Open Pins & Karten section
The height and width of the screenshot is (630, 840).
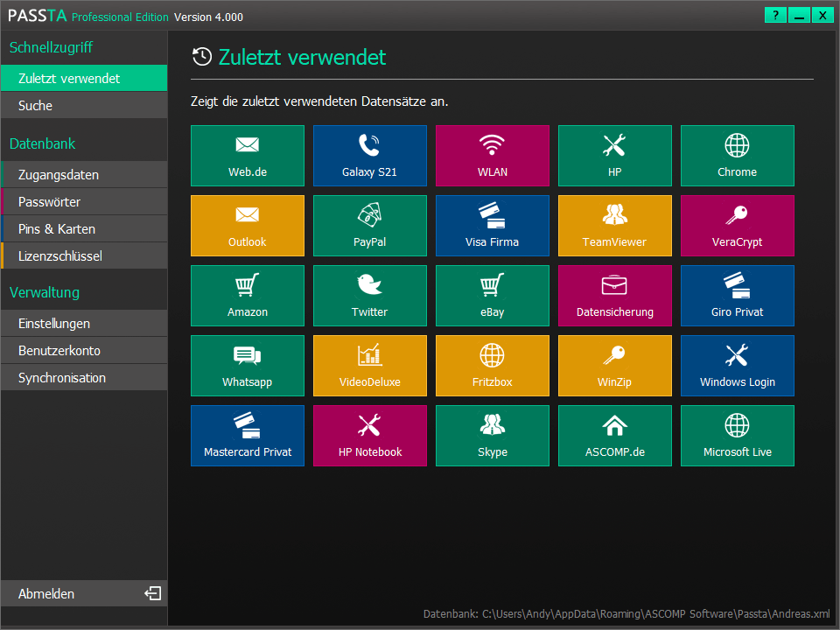(84, 228)
